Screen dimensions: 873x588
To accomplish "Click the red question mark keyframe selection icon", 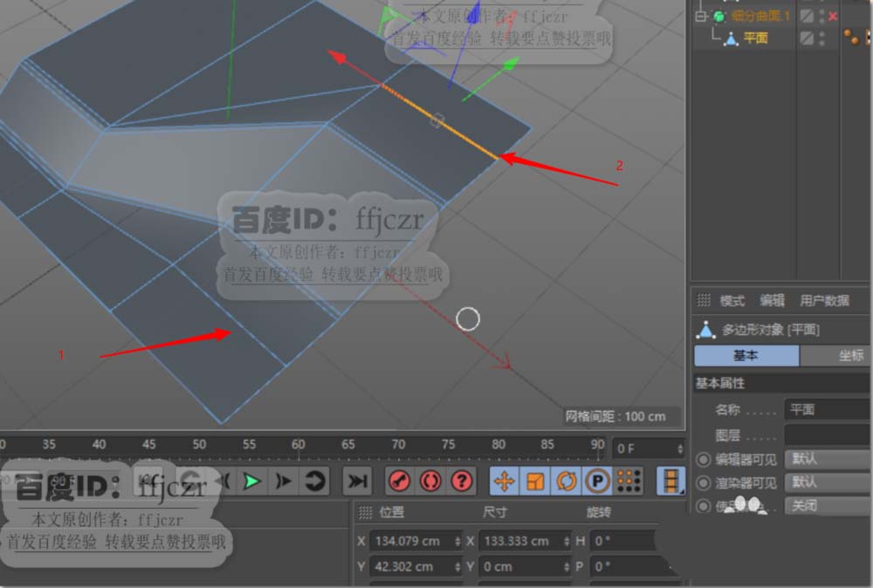I will tap(462, 482).
